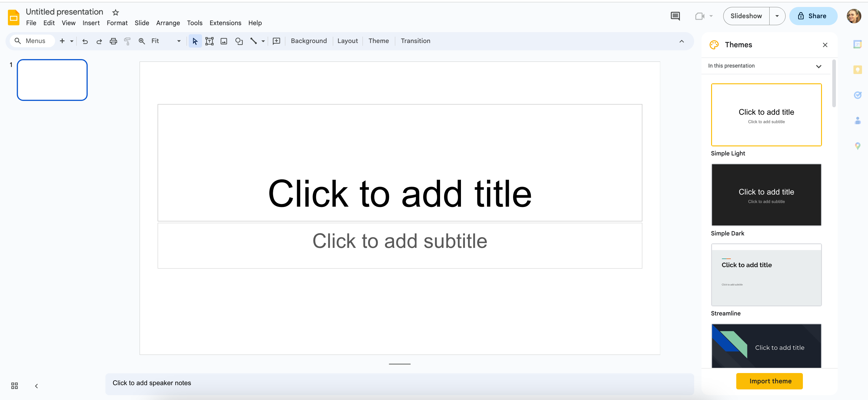Click the Streamline theme preview
Screen dimensions: 868x400
tap(766, 275)
